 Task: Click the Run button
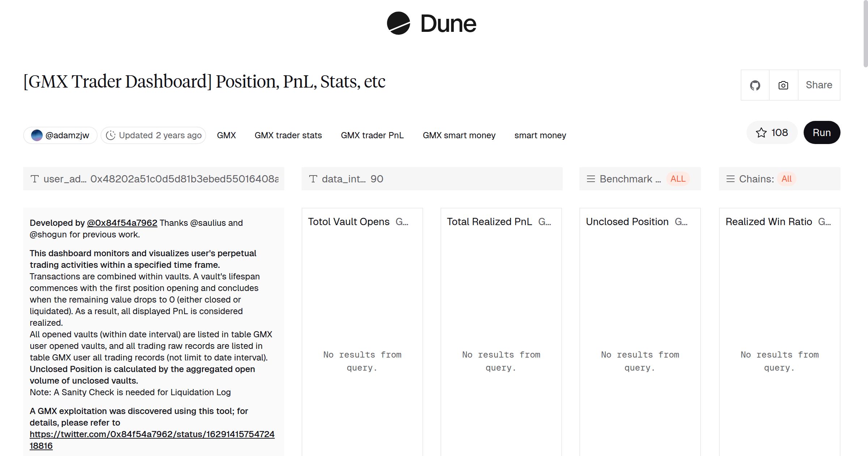point(822,132)
